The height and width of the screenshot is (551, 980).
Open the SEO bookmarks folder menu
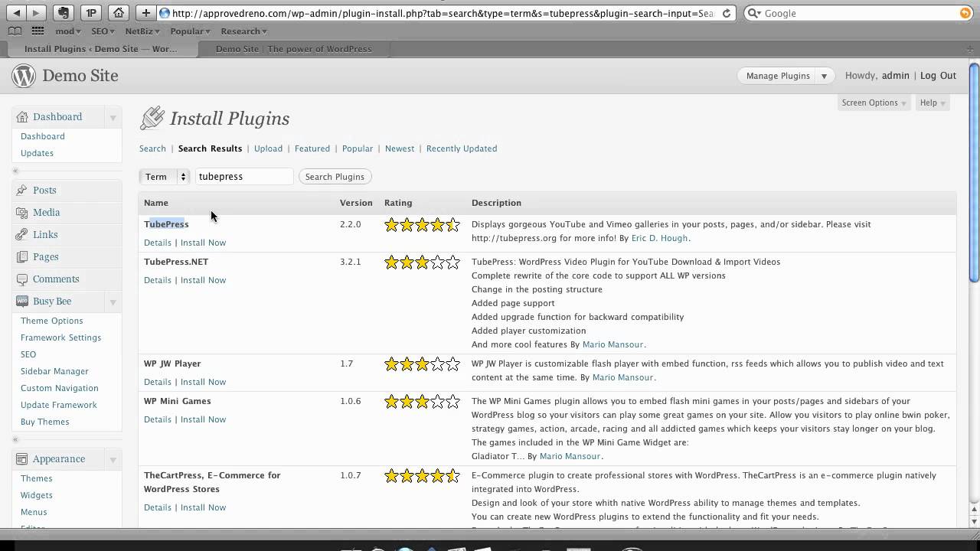(103, 31)
